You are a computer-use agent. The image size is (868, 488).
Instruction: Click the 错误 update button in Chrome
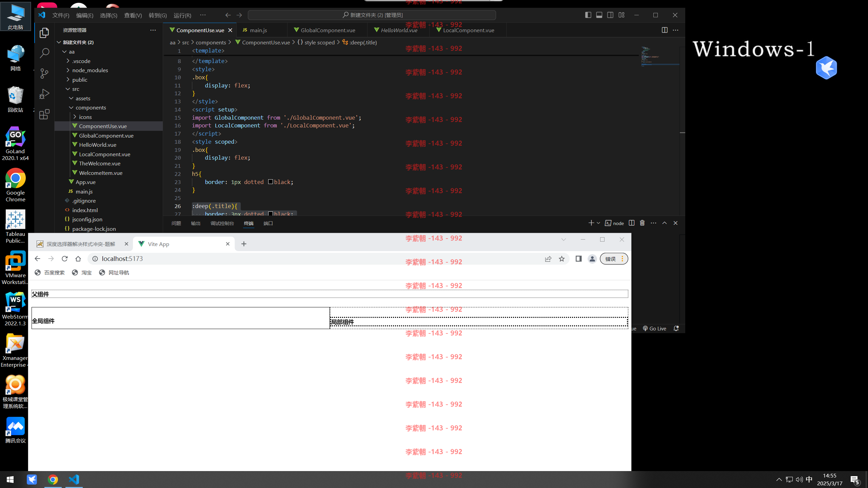pyautogui.click(x=614, y=259)
